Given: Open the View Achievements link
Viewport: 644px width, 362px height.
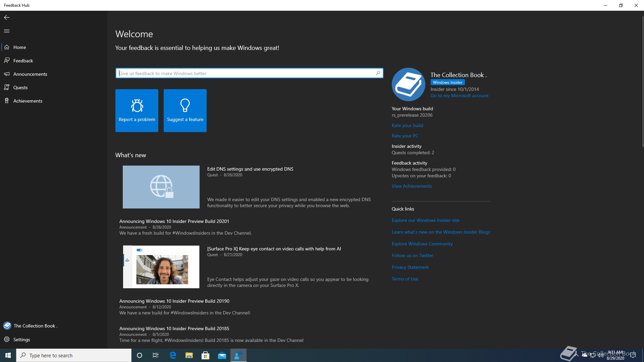Looking at the screenshot, I should tap(412, 186).
